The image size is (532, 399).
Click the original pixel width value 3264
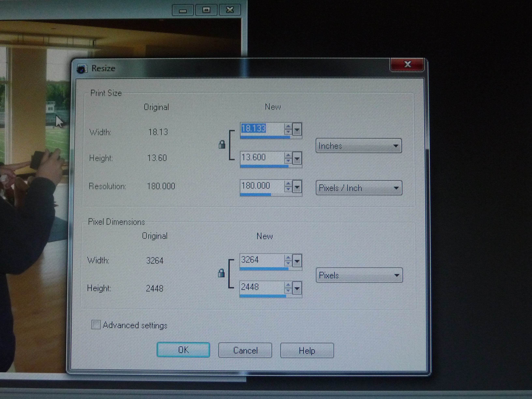click(x=155, y=260)
